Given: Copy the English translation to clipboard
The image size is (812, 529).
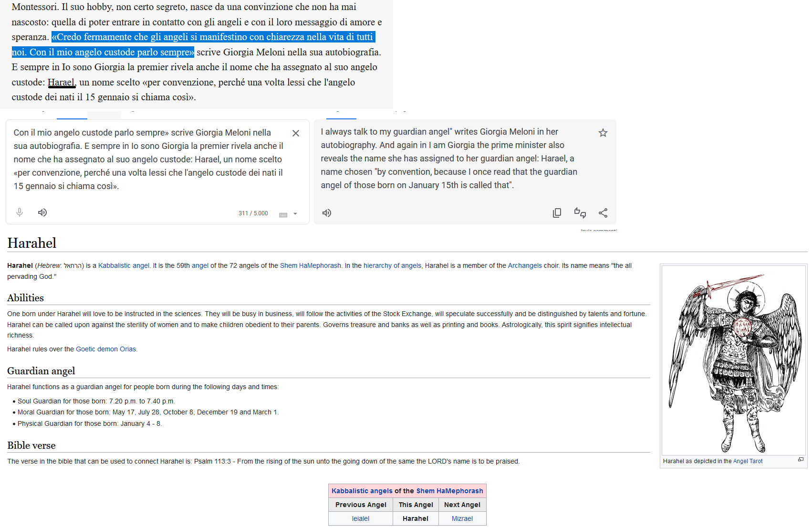Looking at the screenshot, I should (x=557, y=213).
